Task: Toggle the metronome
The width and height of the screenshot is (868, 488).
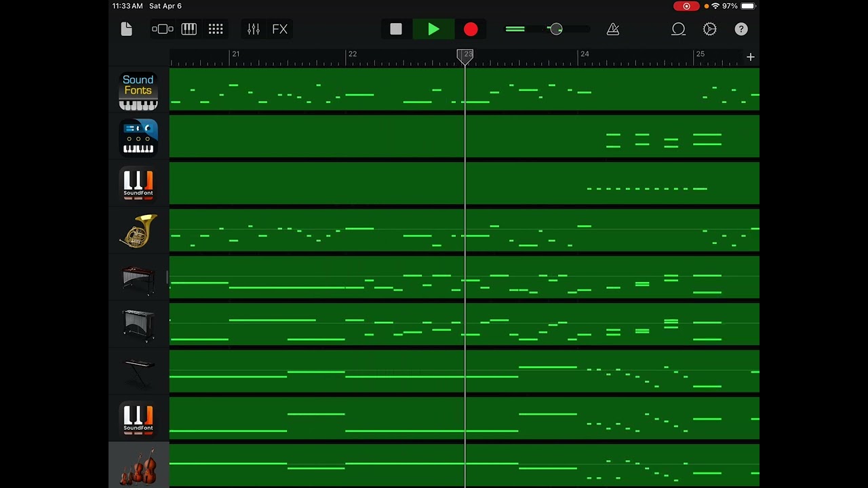Action: click(613, 29)
